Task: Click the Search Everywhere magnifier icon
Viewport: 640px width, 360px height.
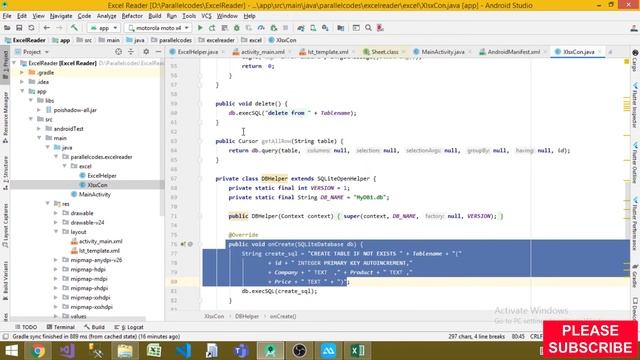Action: (x=368, y=28)
